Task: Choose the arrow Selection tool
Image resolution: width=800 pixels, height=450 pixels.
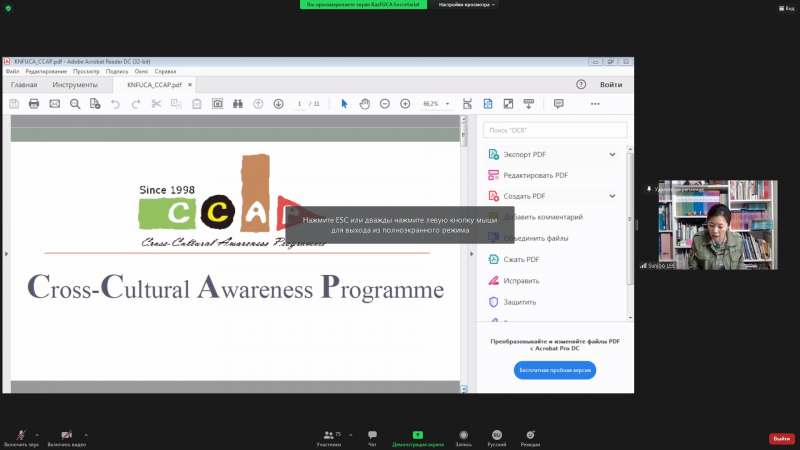Action: (344, 104)
